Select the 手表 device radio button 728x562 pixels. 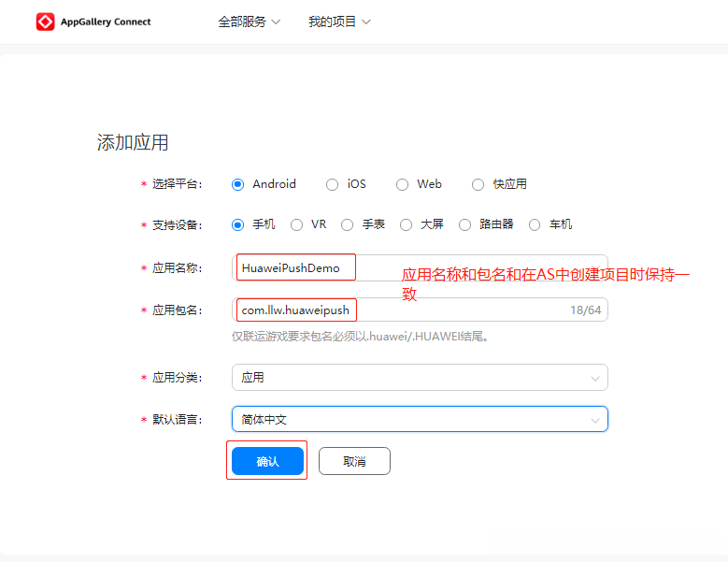pos(347,224)
